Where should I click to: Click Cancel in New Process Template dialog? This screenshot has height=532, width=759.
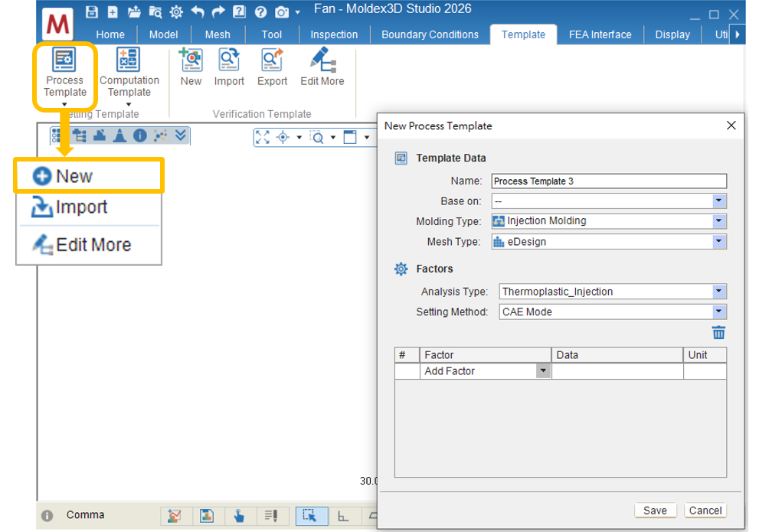click(x=705, y=511)
